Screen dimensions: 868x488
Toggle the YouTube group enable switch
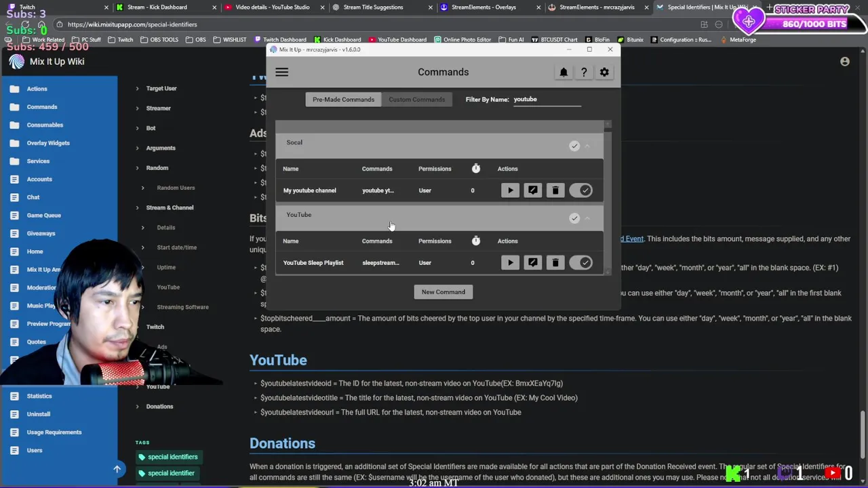tap(574, 218)
